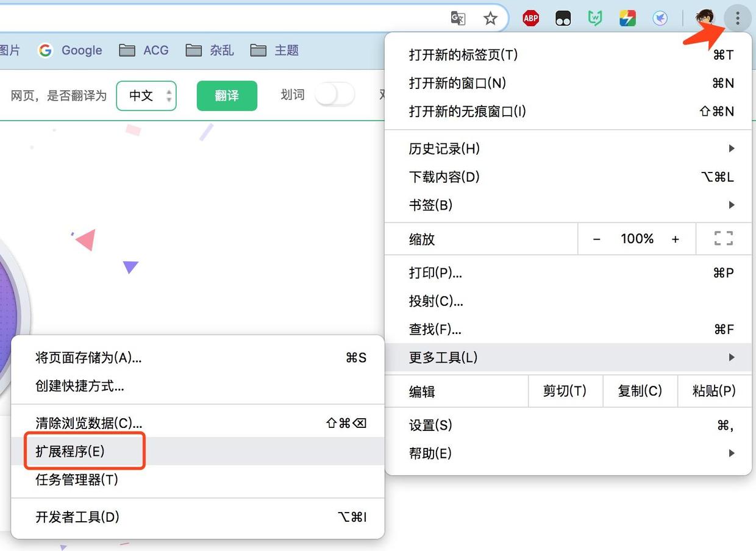Click the colorful lightning extension icon

[627, 19]
